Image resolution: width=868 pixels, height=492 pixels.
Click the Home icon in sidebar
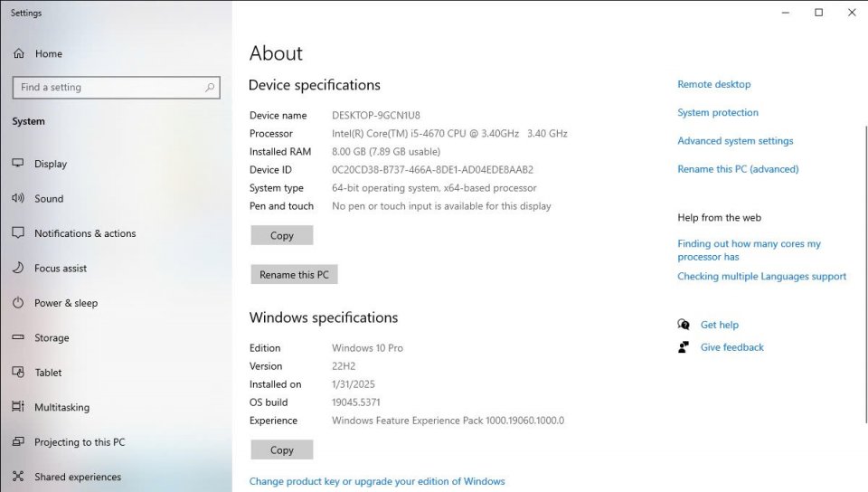[x=18, y=54]
